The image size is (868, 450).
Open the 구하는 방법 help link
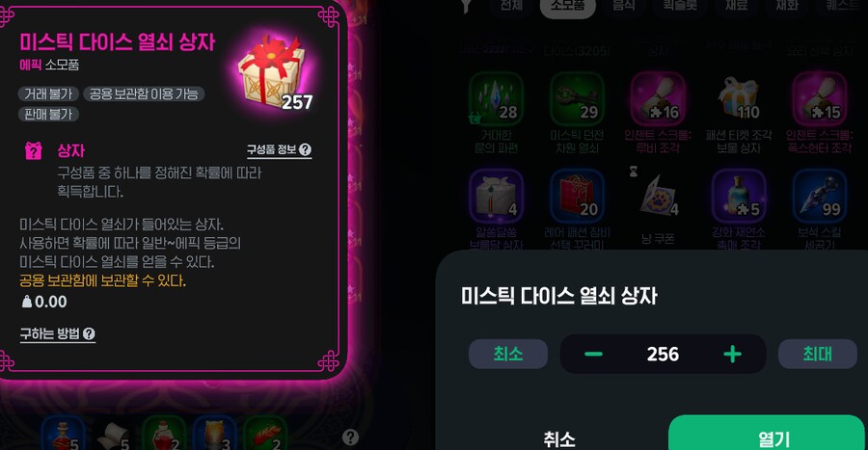(x=58, y=333)
